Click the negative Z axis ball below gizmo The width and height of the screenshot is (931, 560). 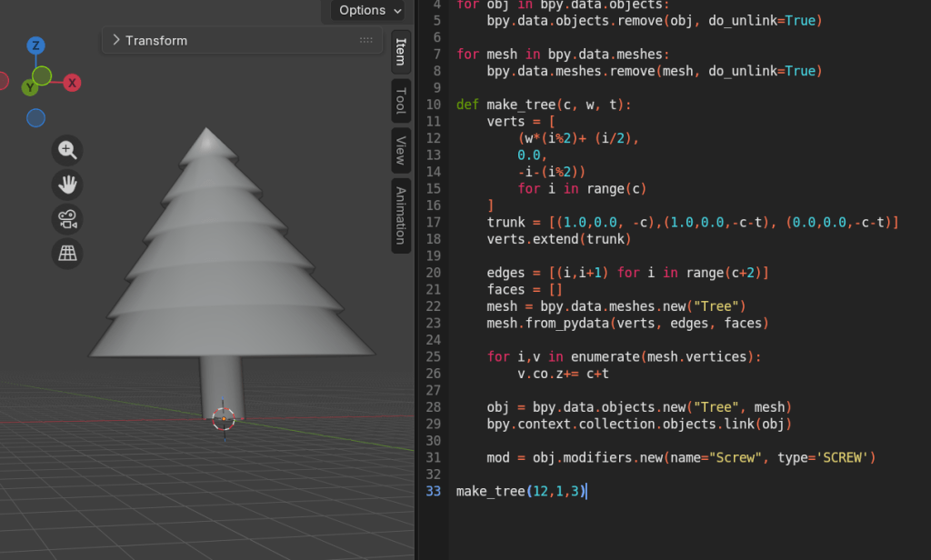coord(35,117)
